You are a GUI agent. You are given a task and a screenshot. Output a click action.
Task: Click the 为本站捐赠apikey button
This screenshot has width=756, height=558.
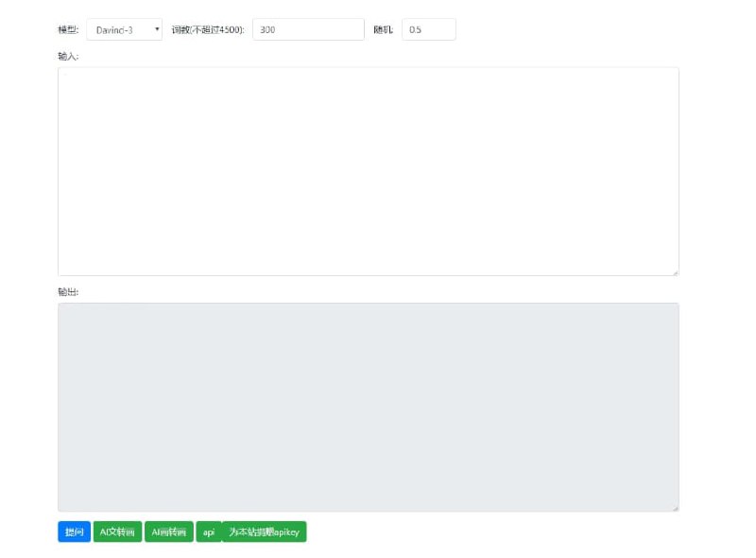pos(266,532)
